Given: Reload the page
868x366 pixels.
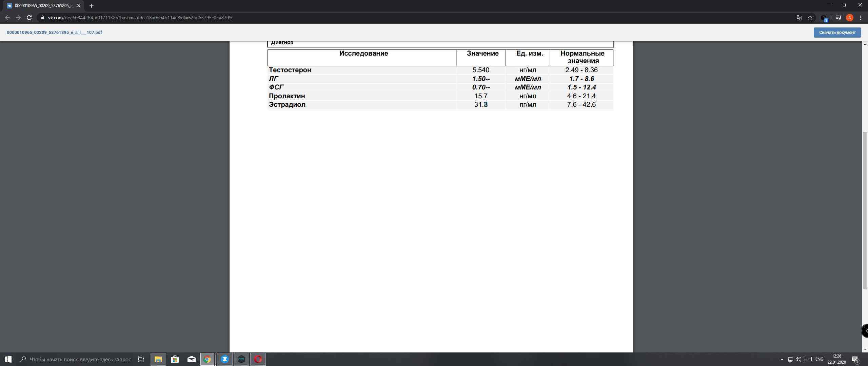Looking at the screenshot, I should (29, 18).
